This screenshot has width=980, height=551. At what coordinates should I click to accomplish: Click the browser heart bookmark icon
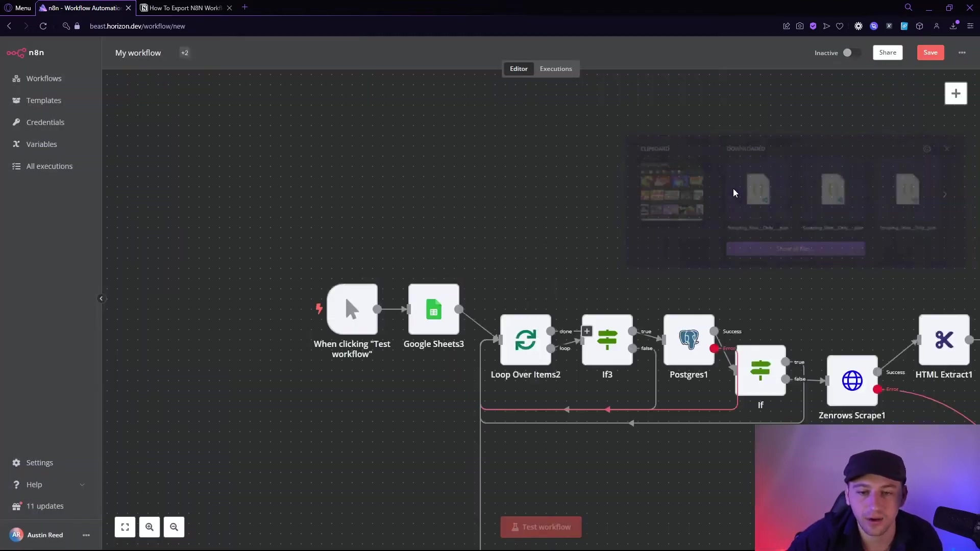coord(840,26)
